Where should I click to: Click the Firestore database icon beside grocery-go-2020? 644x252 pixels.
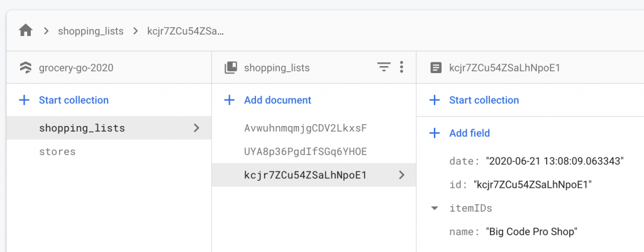[x=25, y=67]
